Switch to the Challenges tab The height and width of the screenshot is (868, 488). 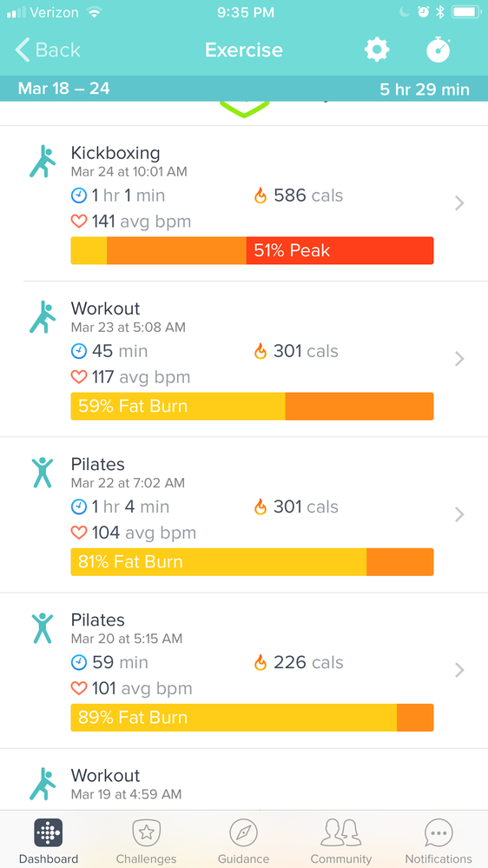(x=146, y=841)
